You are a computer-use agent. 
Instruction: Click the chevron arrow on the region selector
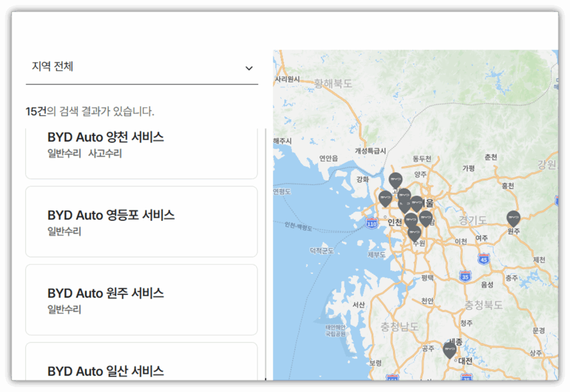pyautogui.click(x=249, y=68)
